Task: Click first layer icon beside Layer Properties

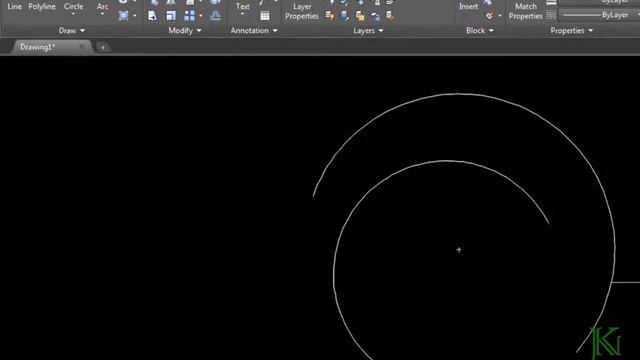Action: (330, 16)
